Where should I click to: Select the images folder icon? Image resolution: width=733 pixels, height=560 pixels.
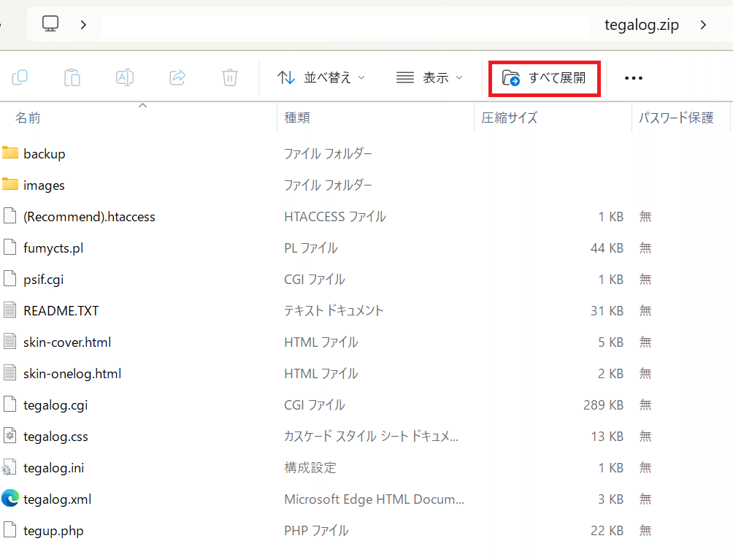(x=9, y=184)
